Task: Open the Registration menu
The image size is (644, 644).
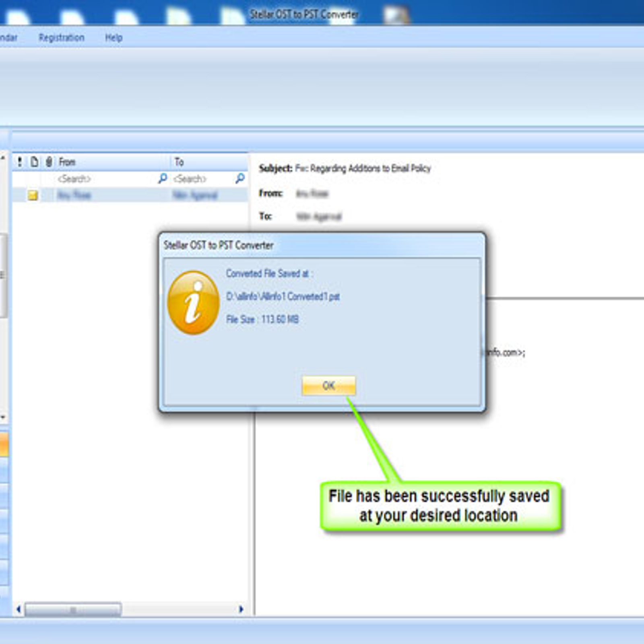Action: point(62,37)
